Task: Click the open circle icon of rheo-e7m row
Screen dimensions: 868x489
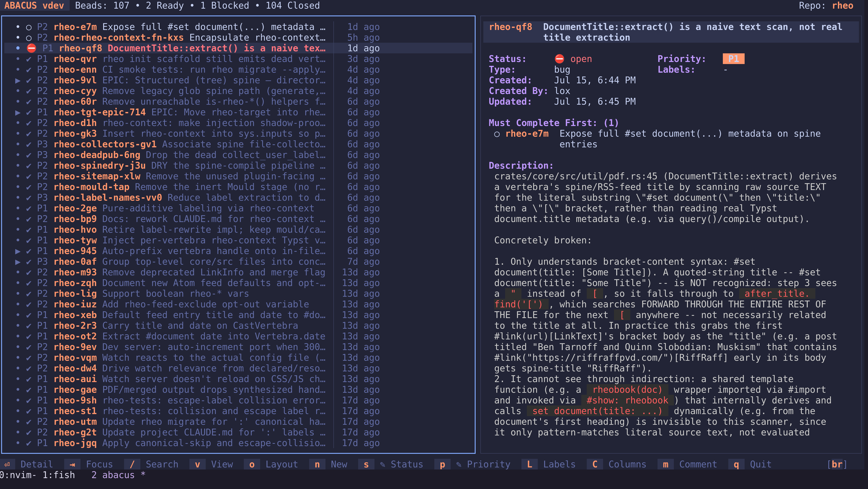Action: (29, 27)
